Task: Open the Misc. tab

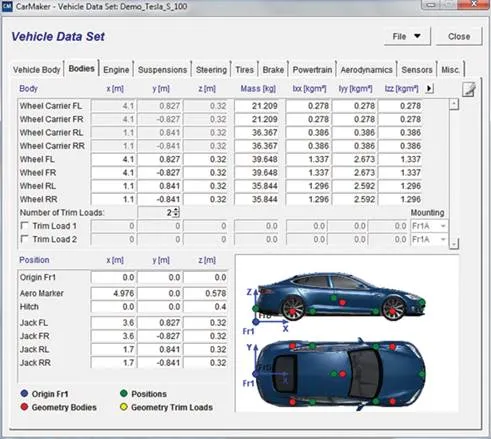Action: (451, 70)
